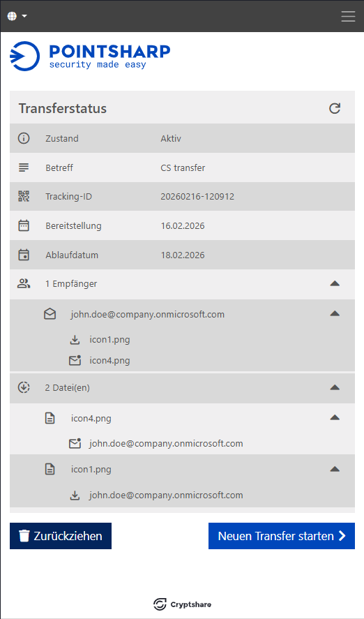Collapse the 2 Datei(en) section
Viewport: 364px width, 619px height.
click(335, 388)
